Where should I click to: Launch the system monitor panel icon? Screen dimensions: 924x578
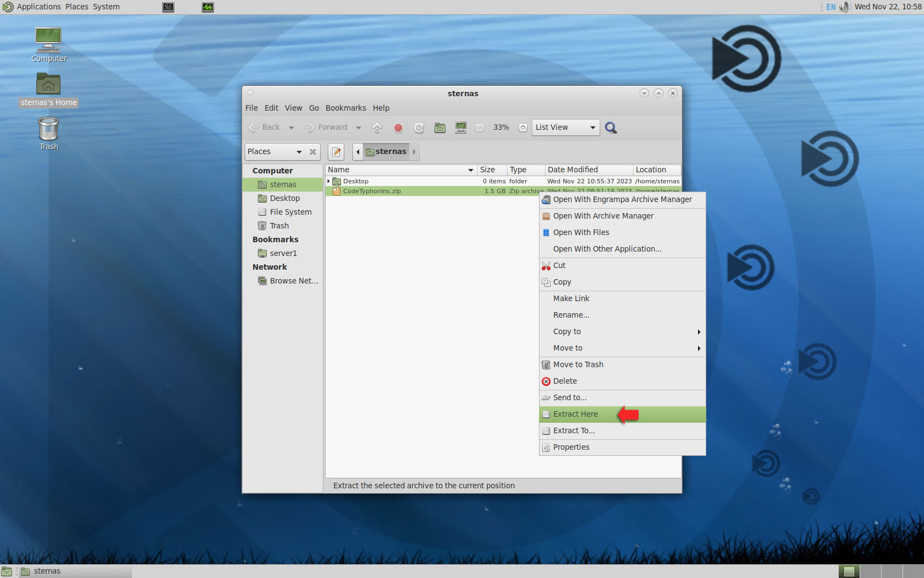(x=208, y=7)
